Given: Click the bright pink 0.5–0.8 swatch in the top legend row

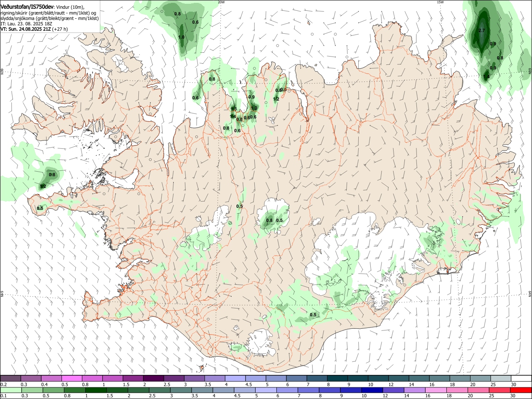Looking at the screenshot, I should coord(72,379).
